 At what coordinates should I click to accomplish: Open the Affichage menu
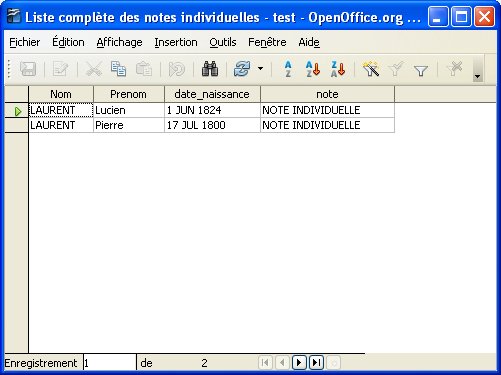point(119,42)
